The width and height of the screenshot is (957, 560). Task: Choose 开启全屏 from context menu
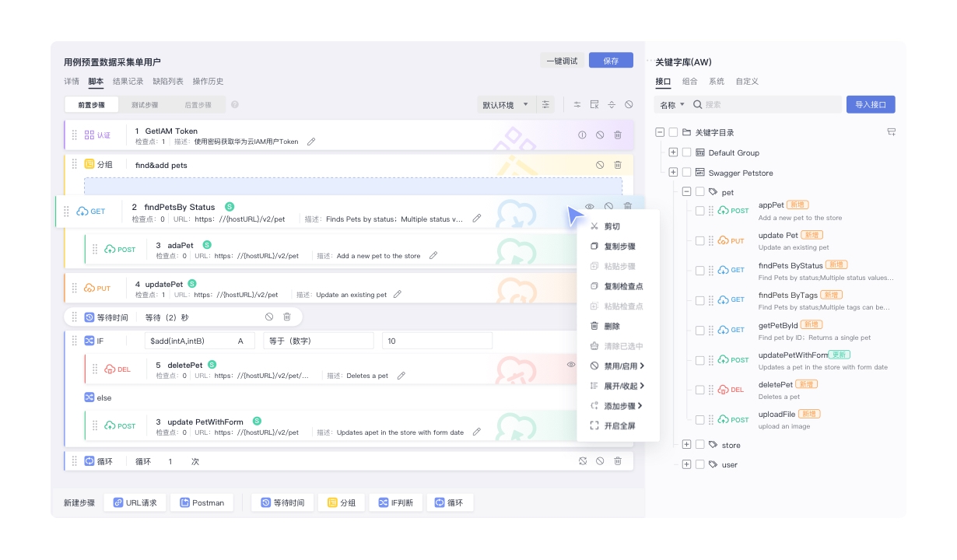coord(619,425)
